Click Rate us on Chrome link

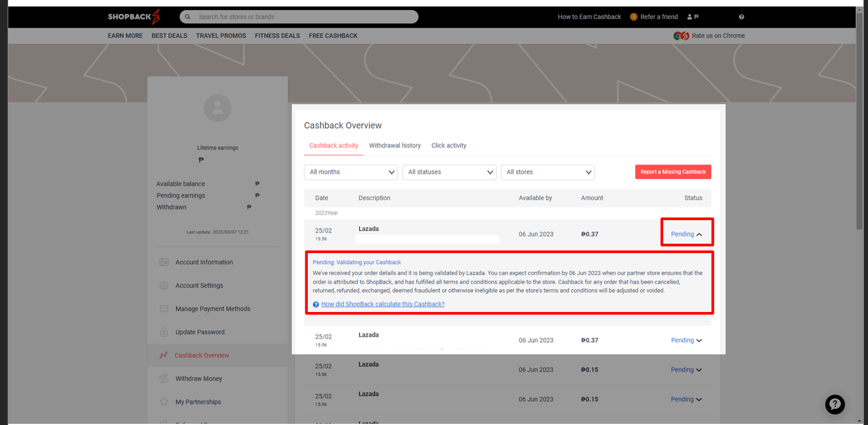[x=719, y=36]
